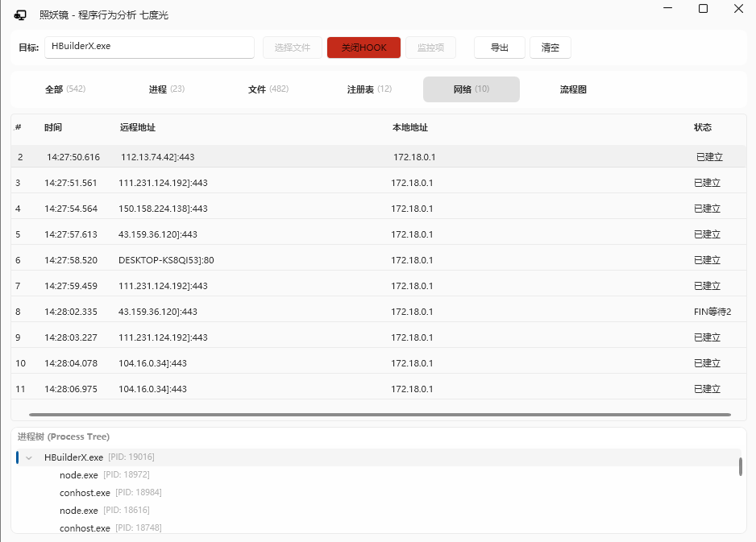
Task: Click the 清空 clear button
Action: (x=550, y=48)
